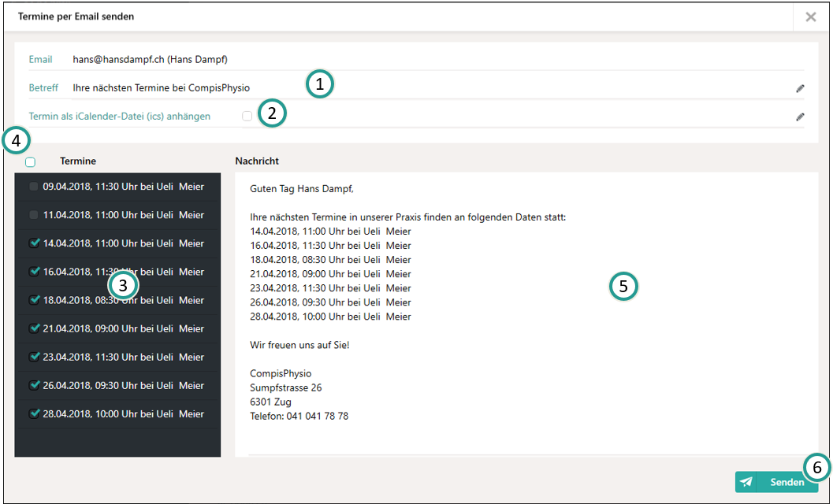
Task: Click the Betreff label
Action: pos(43,87)
